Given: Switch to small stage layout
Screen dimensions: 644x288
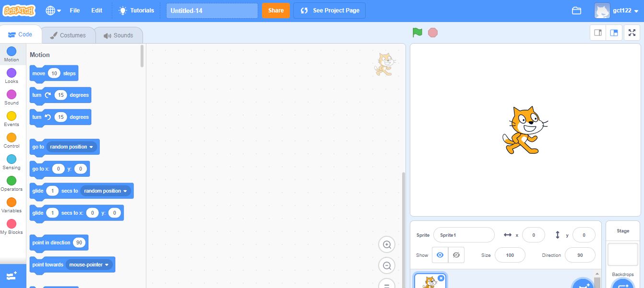Looking at the screenshot, I should click(x=598, y=33).
